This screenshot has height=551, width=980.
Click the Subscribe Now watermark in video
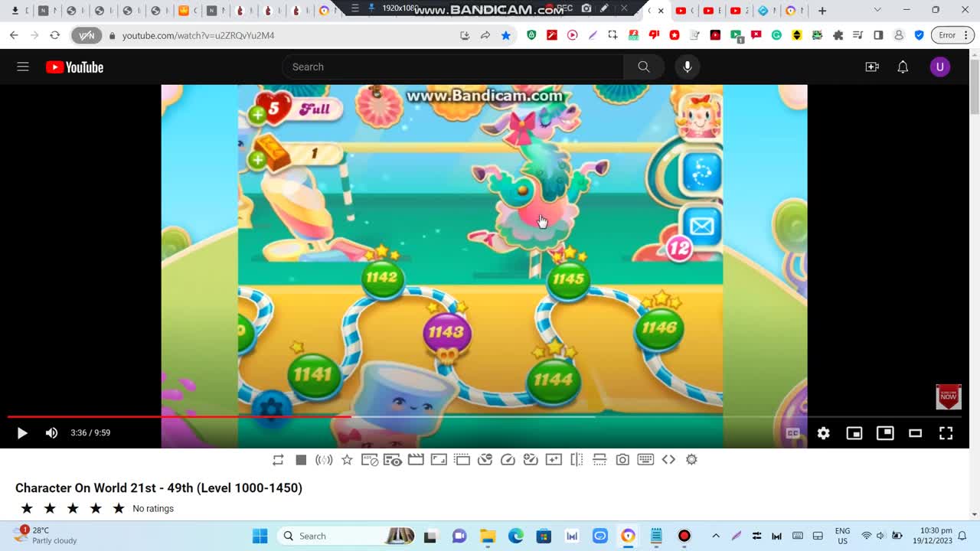[x=949, y=396]
